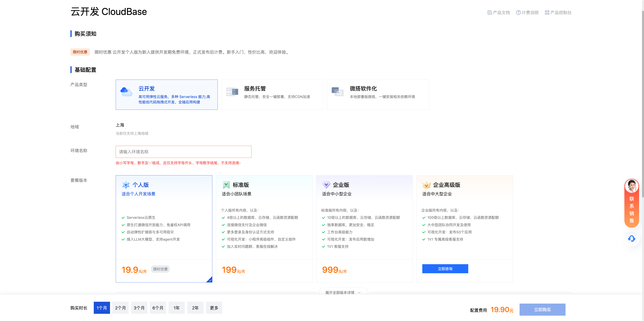
Task: Click checkmark beside 工作台高级能力
Action: click(x=324, y=232)
